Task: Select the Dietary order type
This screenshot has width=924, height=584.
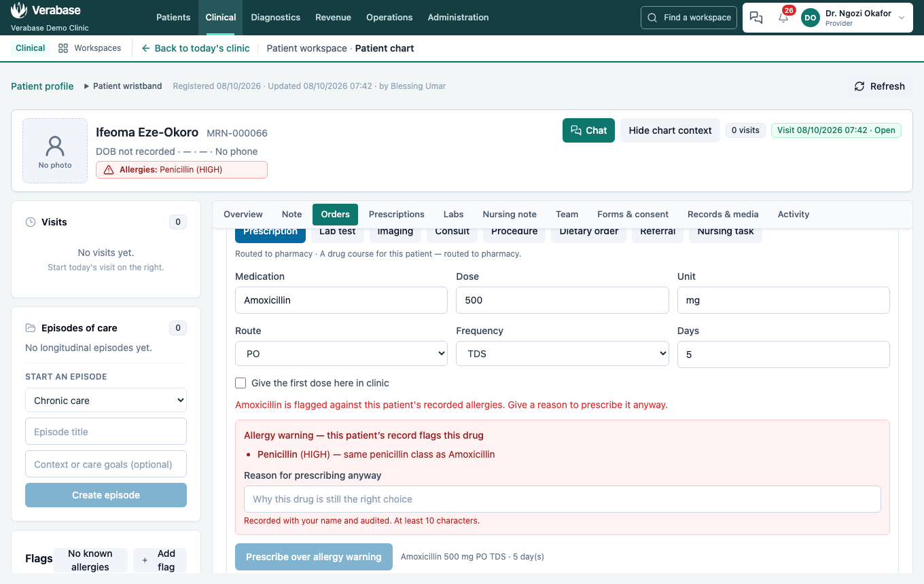Action: point(589,234)
